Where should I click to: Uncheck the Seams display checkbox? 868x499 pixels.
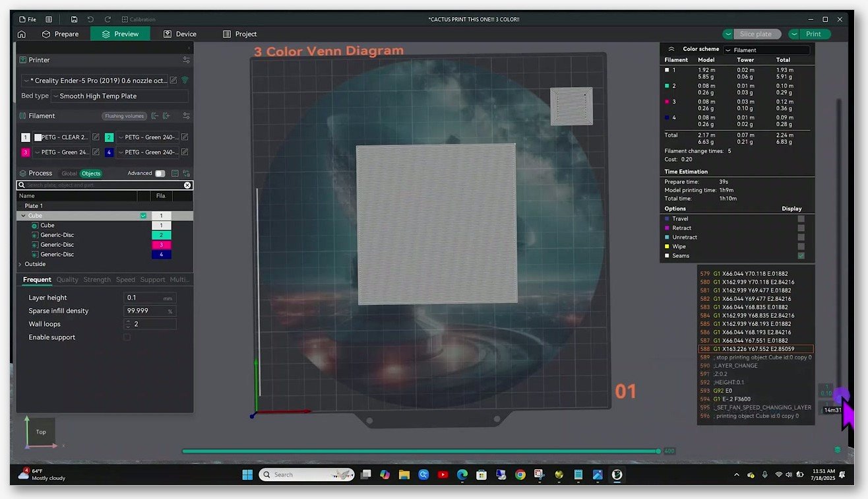pos(801,255)
